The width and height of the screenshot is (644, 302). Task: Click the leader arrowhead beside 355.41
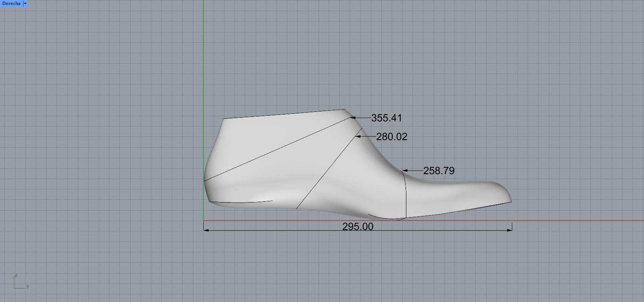point(353,118)
